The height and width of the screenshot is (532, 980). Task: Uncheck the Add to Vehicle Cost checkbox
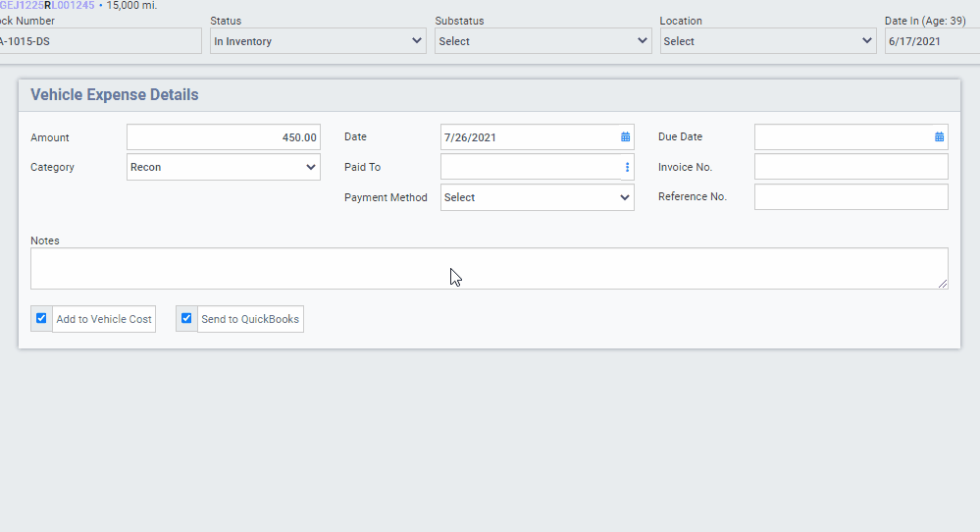click(41, 318)
